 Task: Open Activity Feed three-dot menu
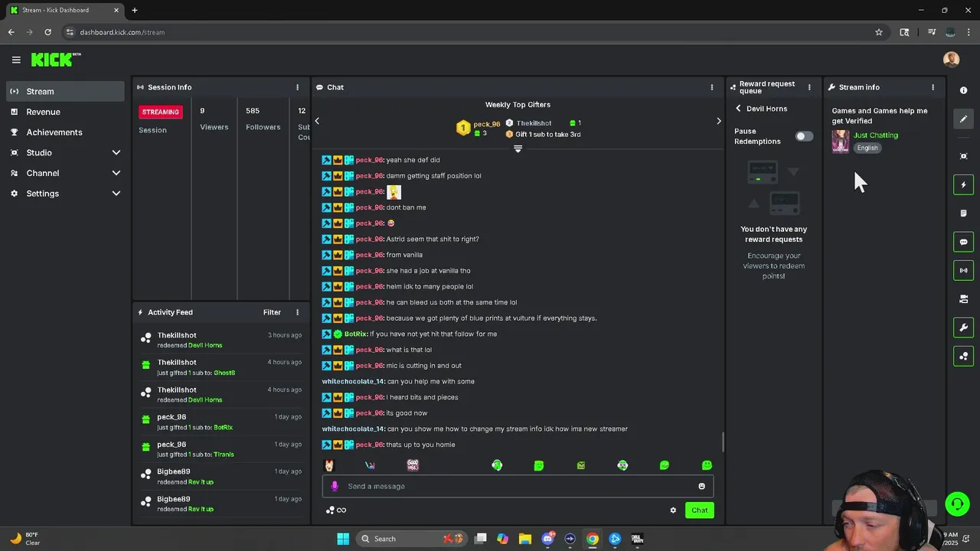click(297, 312)
